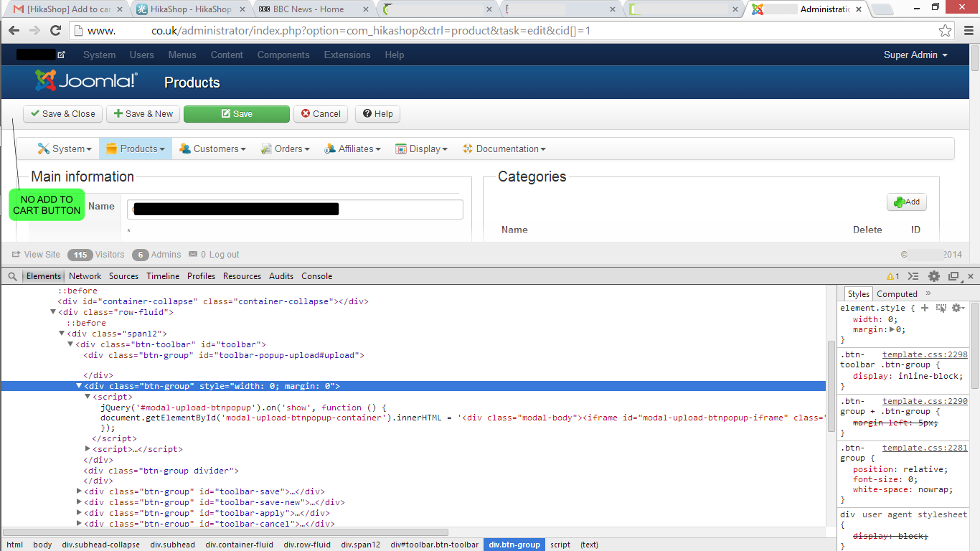Open the Computed styles tab
The image size is (980, 551).
point(897,294)
